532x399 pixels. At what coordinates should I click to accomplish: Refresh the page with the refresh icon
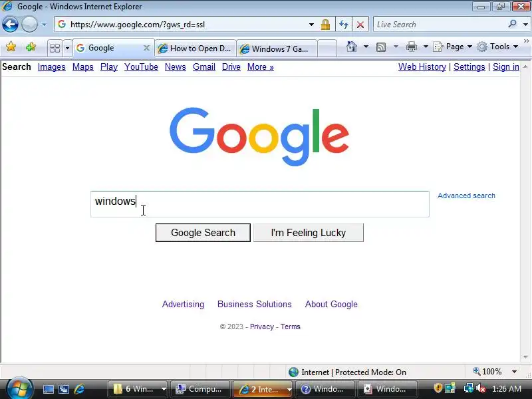pyautogui.click(x=344, y=25)
